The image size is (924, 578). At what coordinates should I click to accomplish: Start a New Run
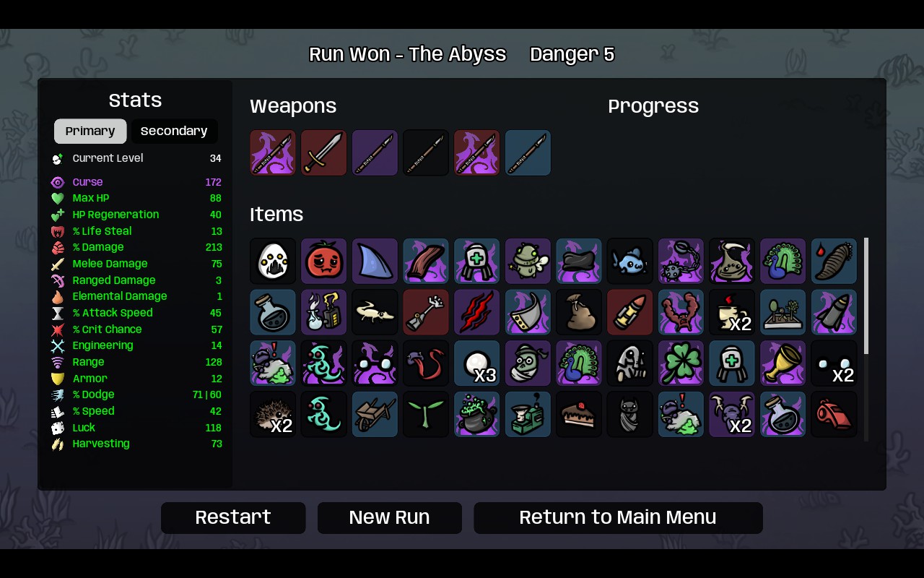pyautogui.click(x=390, y=517)
